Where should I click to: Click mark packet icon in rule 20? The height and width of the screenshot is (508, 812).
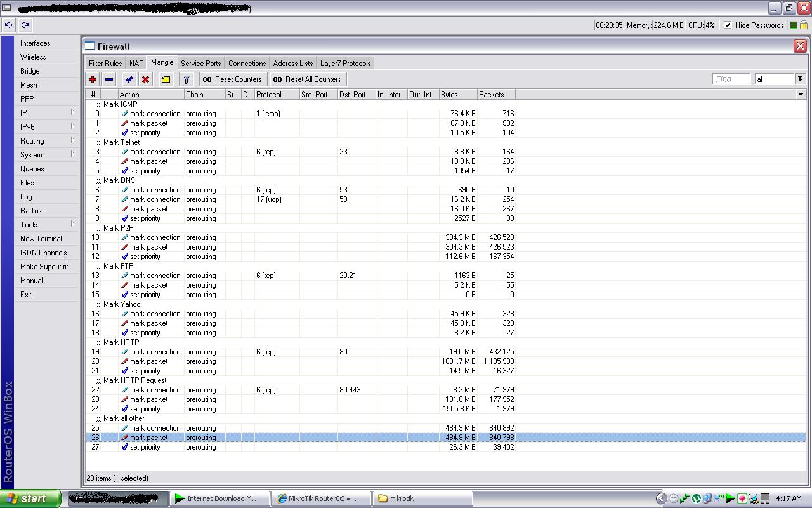125,361
